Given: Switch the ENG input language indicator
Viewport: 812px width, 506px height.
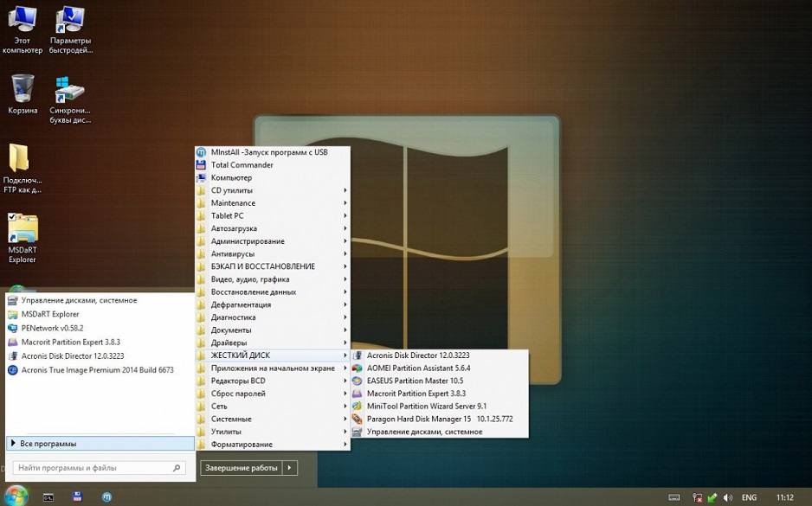Looking at the screenshot, I should 749,497.
